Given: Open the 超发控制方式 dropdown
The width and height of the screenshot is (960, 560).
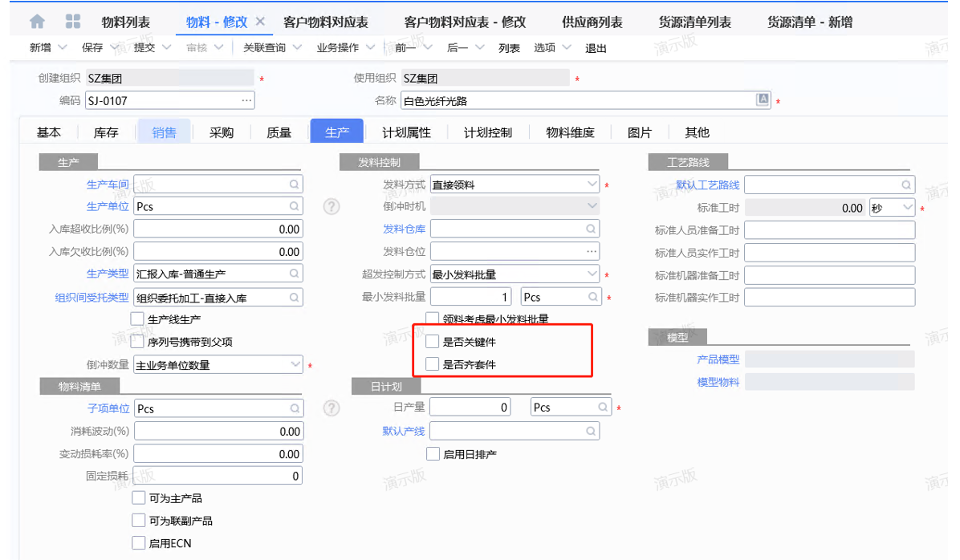Looking at the screenshot, I should (592, 274).
